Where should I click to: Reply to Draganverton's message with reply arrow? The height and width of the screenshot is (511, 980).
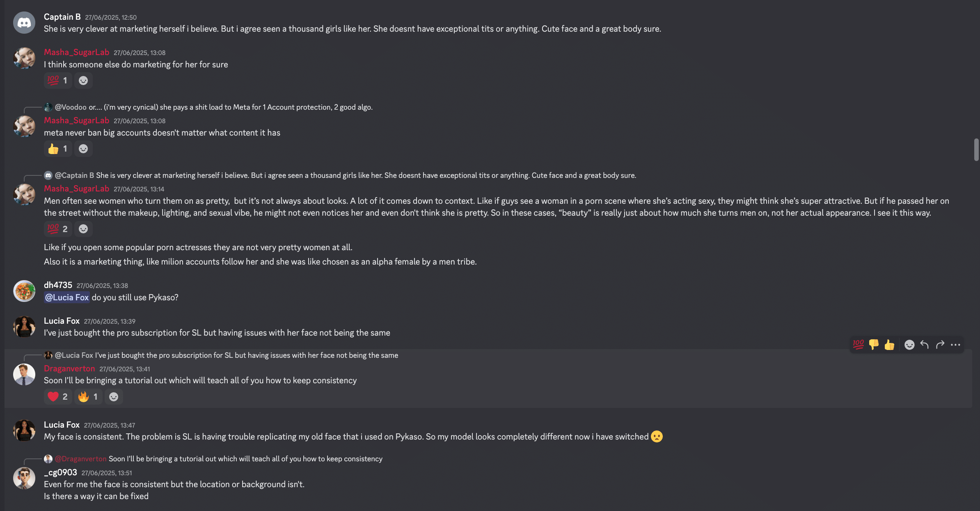pyautogui.click(x=925, y=345)
